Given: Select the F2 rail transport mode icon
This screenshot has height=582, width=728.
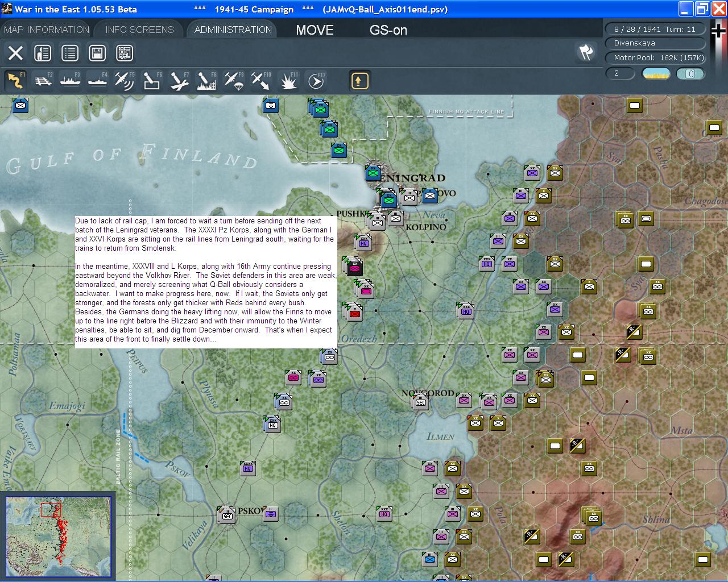Looking at the screenshot, I should [43, 81].
